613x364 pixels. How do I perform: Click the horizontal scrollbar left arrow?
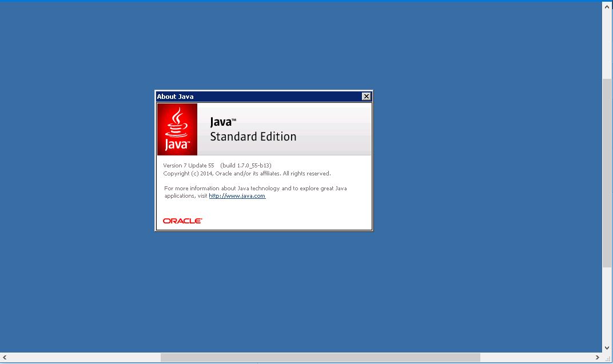[5, 358]
